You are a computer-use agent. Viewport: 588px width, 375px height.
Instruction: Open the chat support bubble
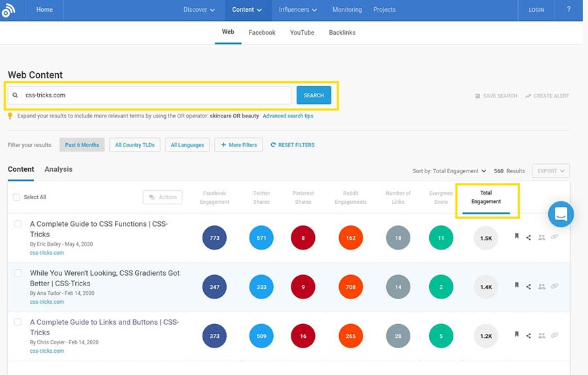click(561, 214)
